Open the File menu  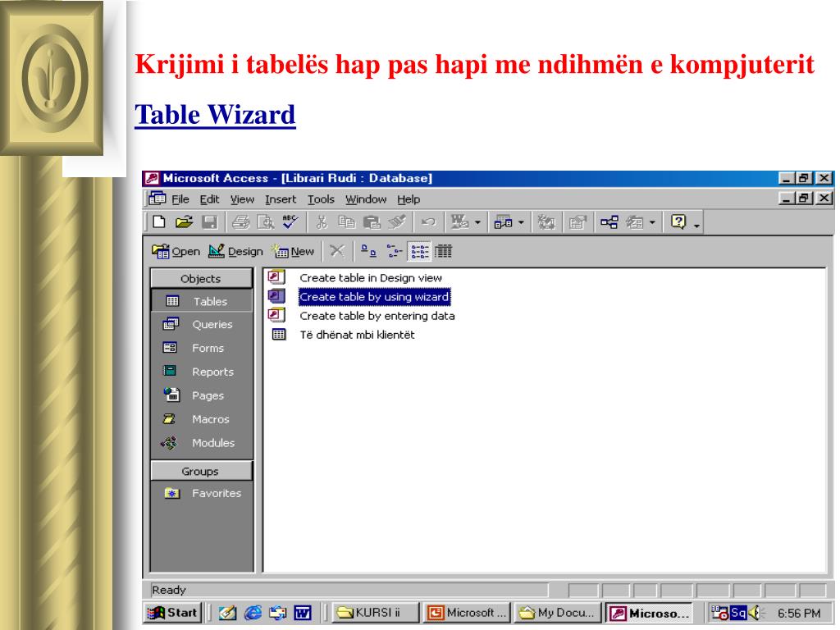pos(180,199)
